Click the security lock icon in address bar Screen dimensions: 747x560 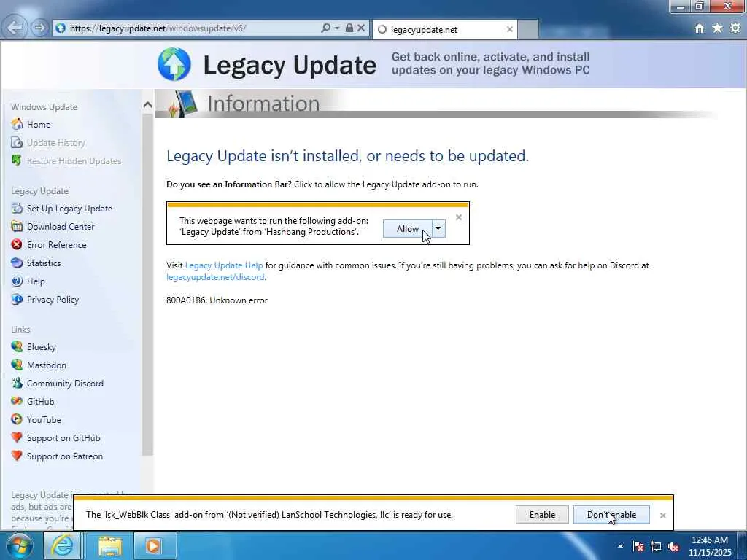[x=349, y=28]
